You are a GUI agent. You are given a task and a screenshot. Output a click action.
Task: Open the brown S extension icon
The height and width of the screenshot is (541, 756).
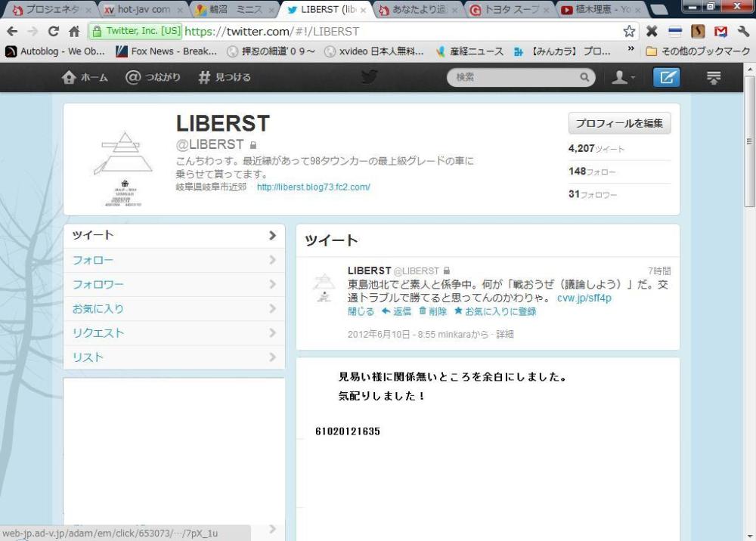698,32
